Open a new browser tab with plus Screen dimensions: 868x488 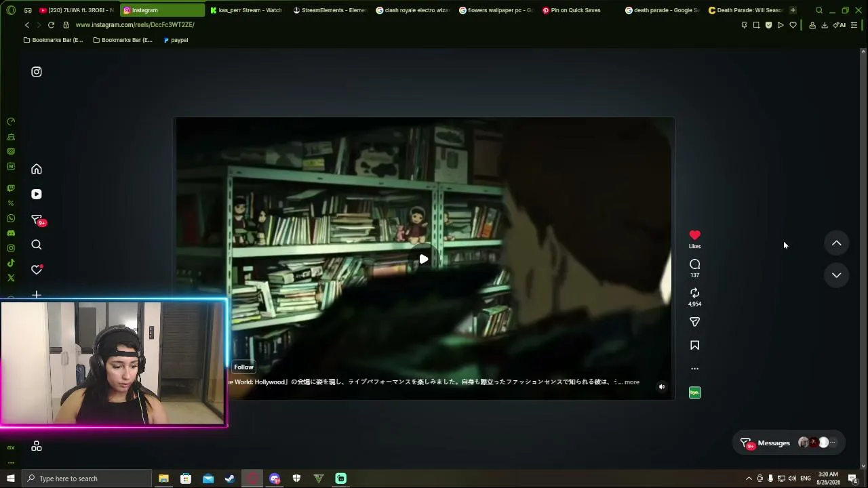(x=793, y=10)
